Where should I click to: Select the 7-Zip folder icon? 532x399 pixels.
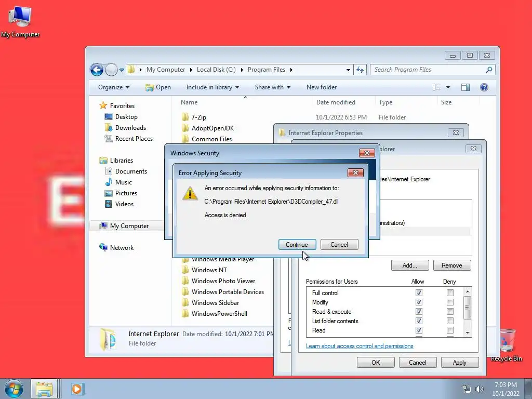tap(185, 117)
